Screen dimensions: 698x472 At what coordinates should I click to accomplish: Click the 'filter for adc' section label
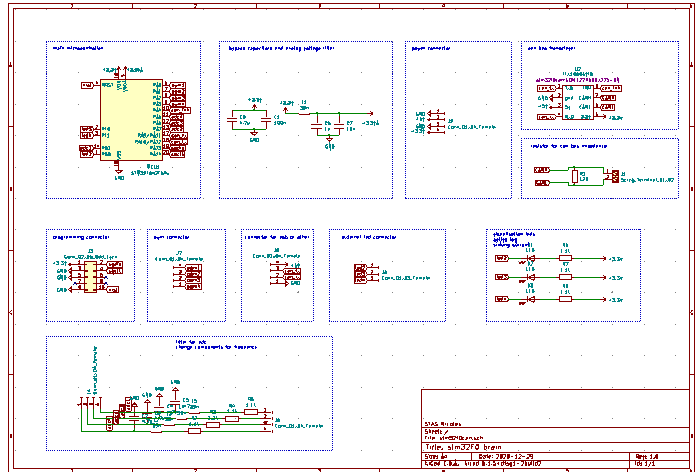pyautogui.click(x=191, y=342)
